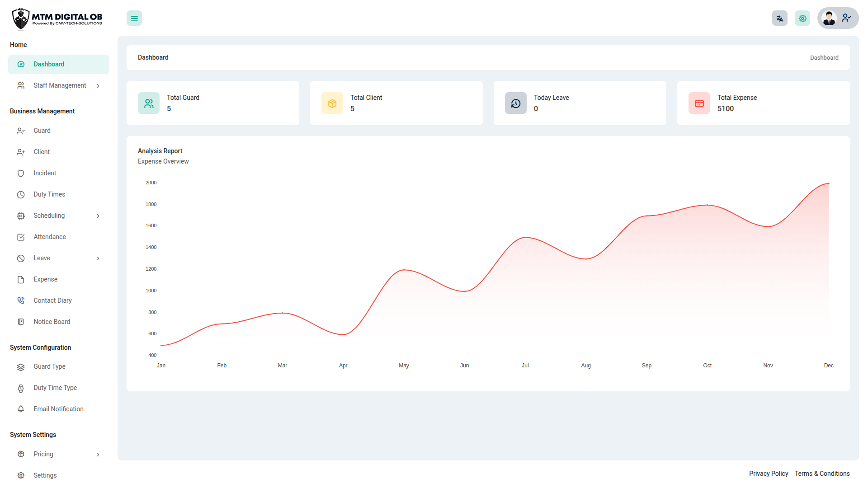Open the teal settings gear icon
Screen dimensions: 868x488
click(802, 19)
